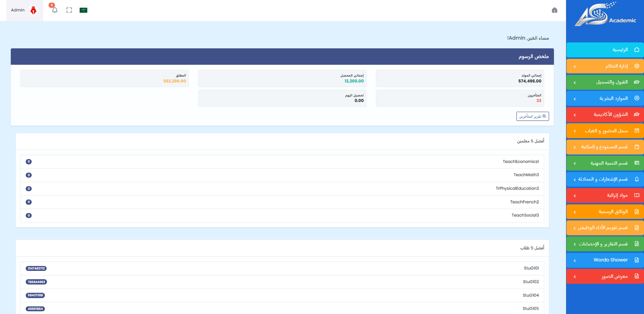Expand إدارة النظام submenu chevron

click(x=575, y=67)
